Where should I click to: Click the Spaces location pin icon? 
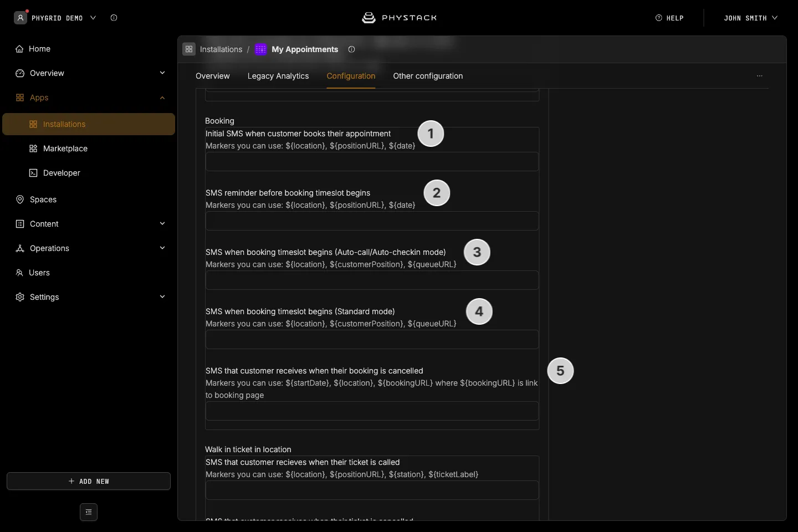click(x=20, y=199)
